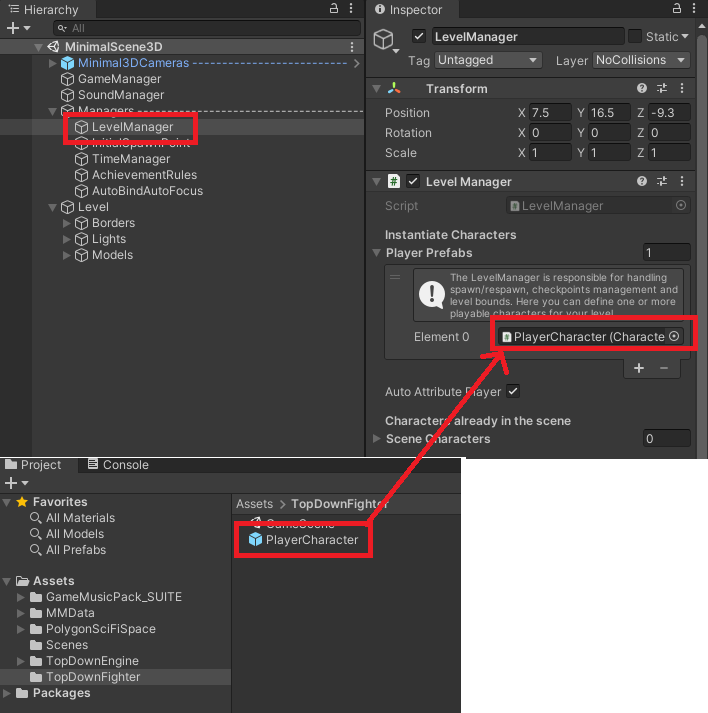Open Transform help icon
Screen dimensions: 708x713
[x=642, y=88]
